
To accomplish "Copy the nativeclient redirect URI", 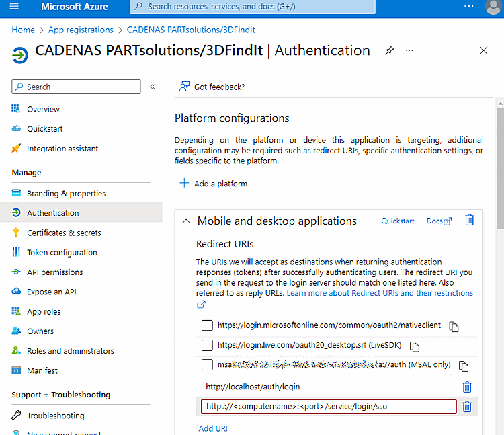I will (454, 327).
